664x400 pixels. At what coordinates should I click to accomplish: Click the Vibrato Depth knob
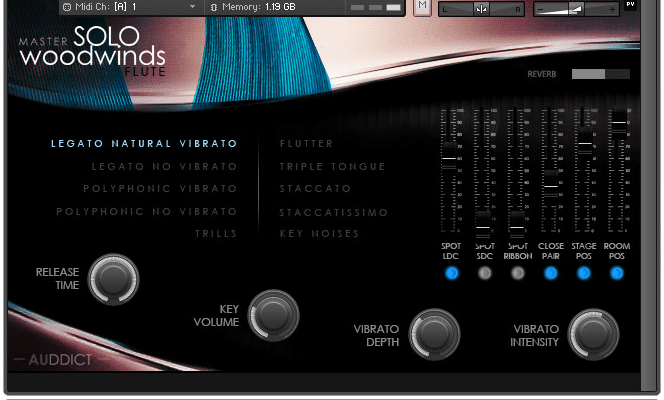coord(434,335)
